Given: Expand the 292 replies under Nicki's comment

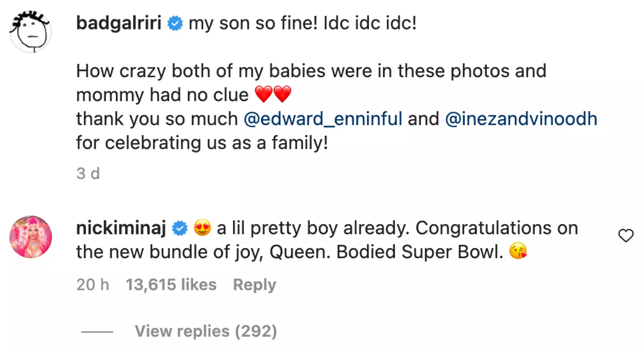Looking at the screenshot, I should click(205, 331).
